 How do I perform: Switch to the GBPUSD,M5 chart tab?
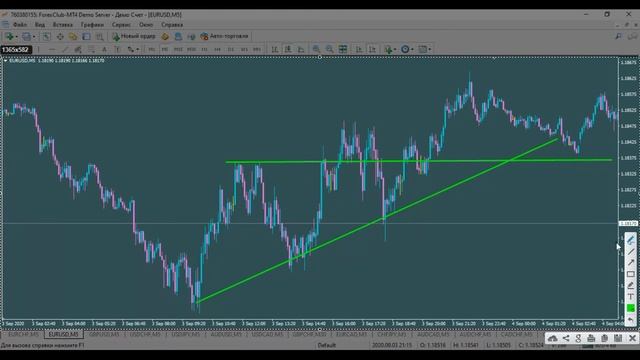coord(104,334)
